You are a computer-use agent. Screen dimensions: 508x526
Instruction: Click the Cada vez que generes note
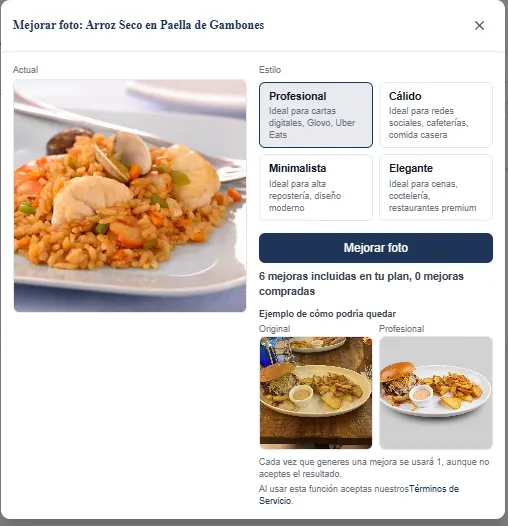(374, 468)
